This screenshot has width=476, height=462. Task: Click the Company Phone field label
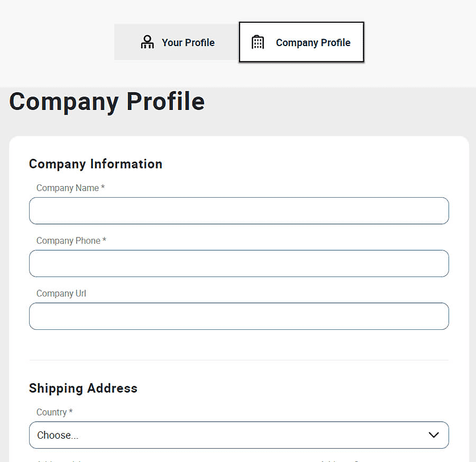pyautogui.click(x=68, y=241)
